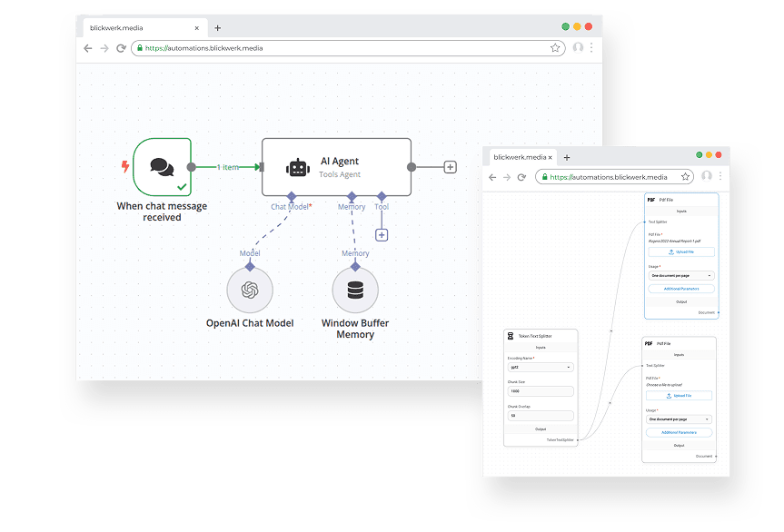Click the 'Window Buffer Memory' label

[x=355, y=329]
